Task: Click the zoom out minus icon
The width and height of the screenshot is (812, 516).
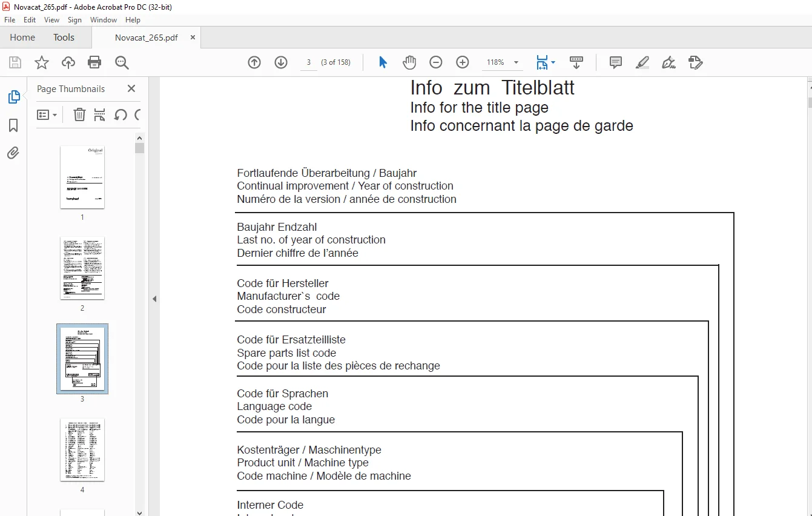Action: 436,62
